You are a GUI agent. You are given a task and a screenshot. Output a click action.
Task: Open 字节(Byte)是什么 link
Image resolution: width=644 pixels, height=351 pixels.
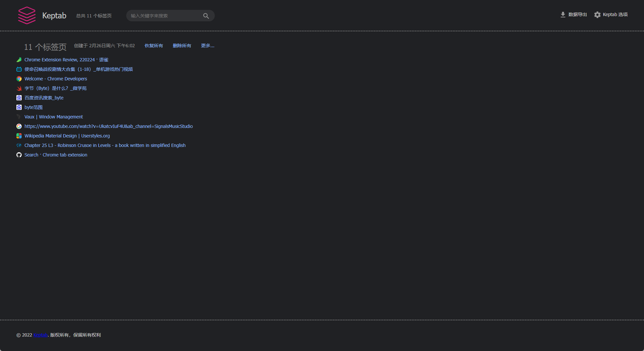tap(55, 88)
